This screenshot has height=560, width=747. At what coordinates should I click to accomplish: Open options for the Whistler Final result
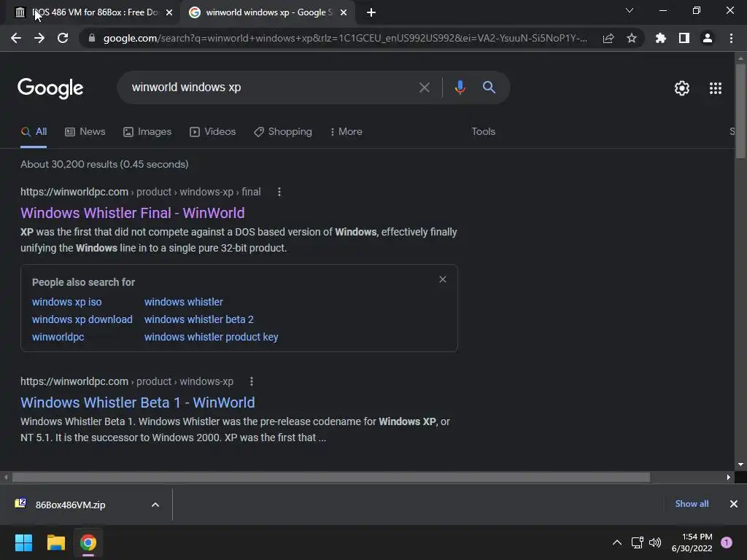(x=279, y=192)
